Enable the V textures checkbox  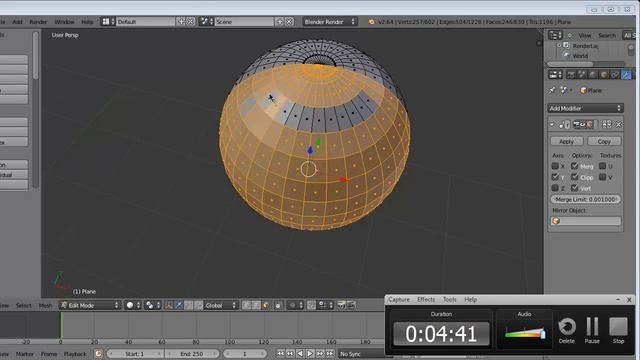click(x=602, y=177)
